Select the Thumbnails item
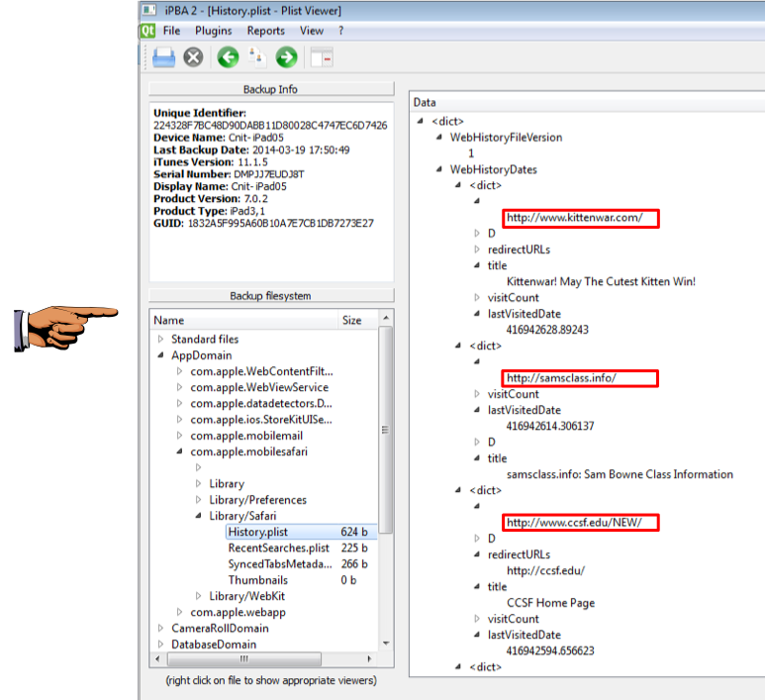 coord(257,580)
